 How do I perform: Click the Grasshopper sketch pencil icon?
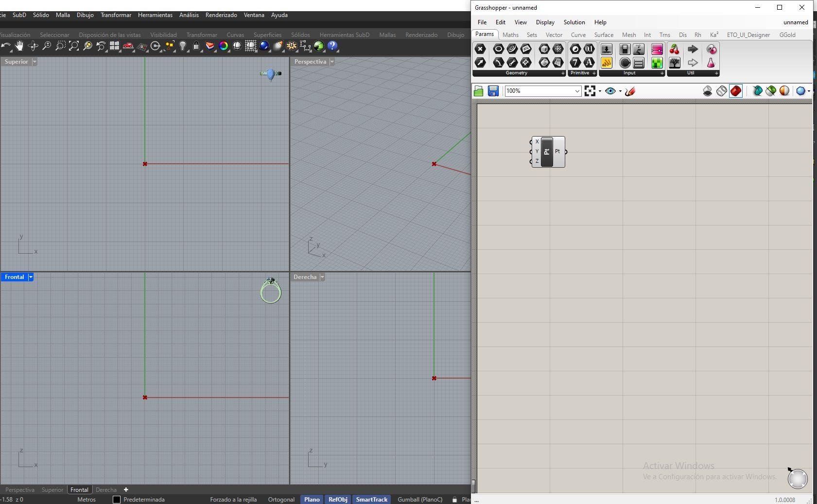(630, 91)
